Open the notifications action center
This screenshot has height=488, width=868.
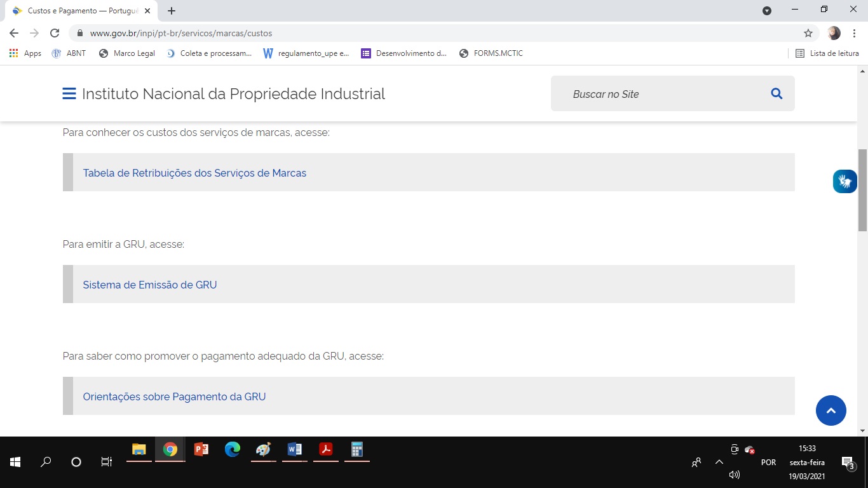pyautogui.click(x=847, y=463)
